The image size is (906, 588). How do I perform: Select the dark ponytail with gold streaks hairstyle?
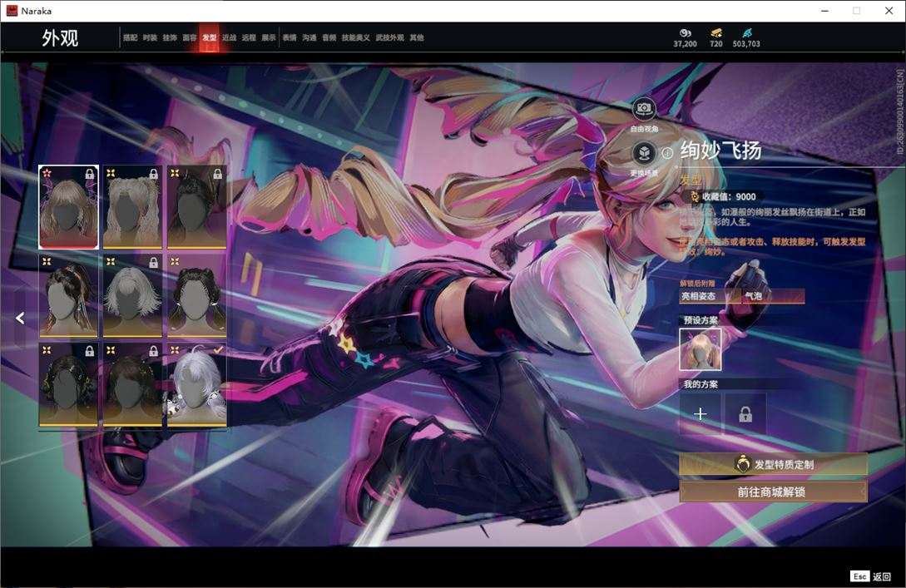(68, 296)
